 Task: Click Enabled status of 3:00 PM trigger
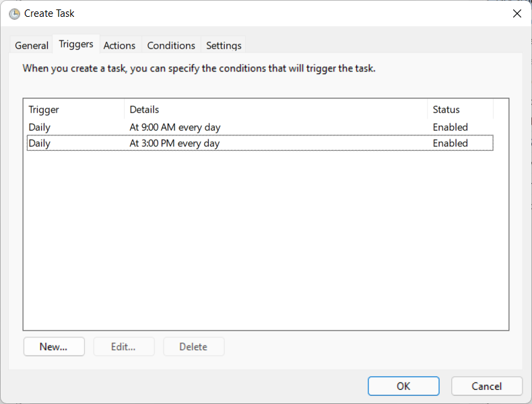pos(451,143)
